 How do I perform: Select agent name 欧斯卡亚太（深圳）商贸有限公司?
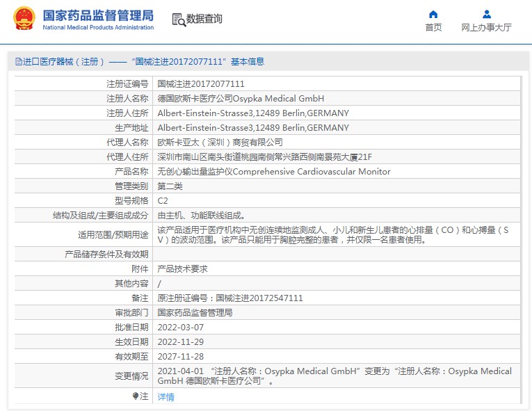pyautogui.click(x=220, y=142)
